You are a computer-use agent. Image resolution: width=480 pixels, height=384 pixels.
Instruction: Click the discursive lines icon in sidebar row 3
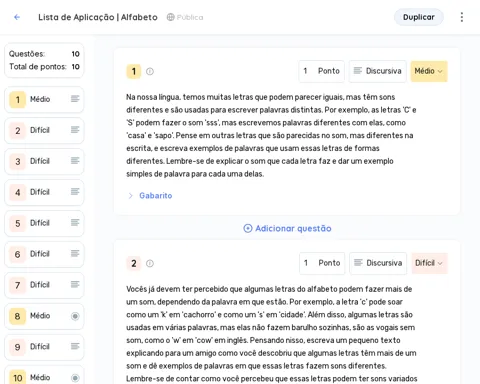tap(75, 161)
